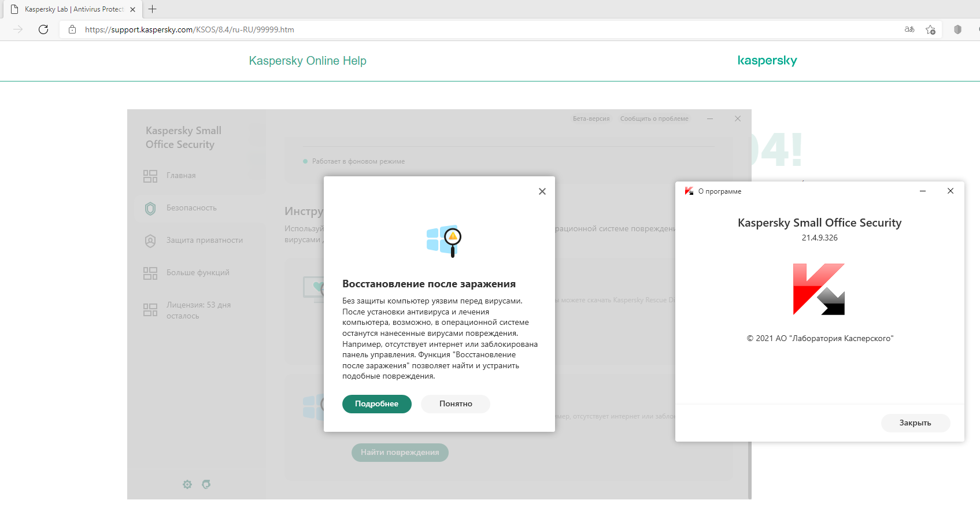Open Безопасность section in sidebar
Screen dimensions: 980x511
coord(191,208)
